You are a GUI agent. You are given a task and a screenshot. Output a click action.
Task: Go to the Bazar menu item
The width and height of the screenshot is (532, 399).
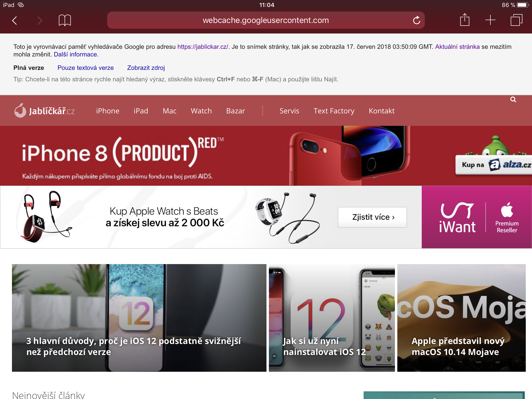[235, 111]
